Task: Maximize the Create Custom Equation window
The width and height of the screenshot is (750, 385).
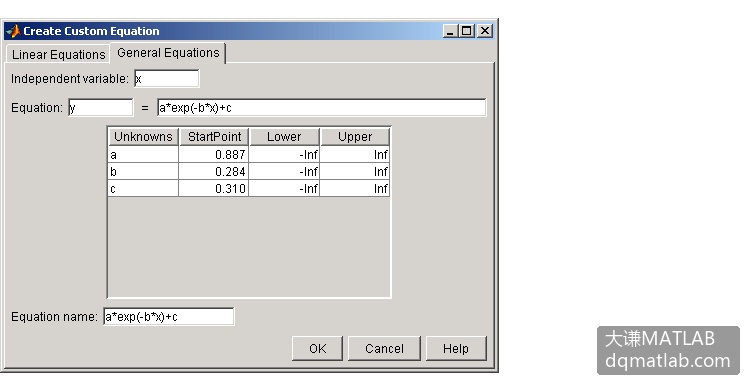Action: [x=467, y=31]
